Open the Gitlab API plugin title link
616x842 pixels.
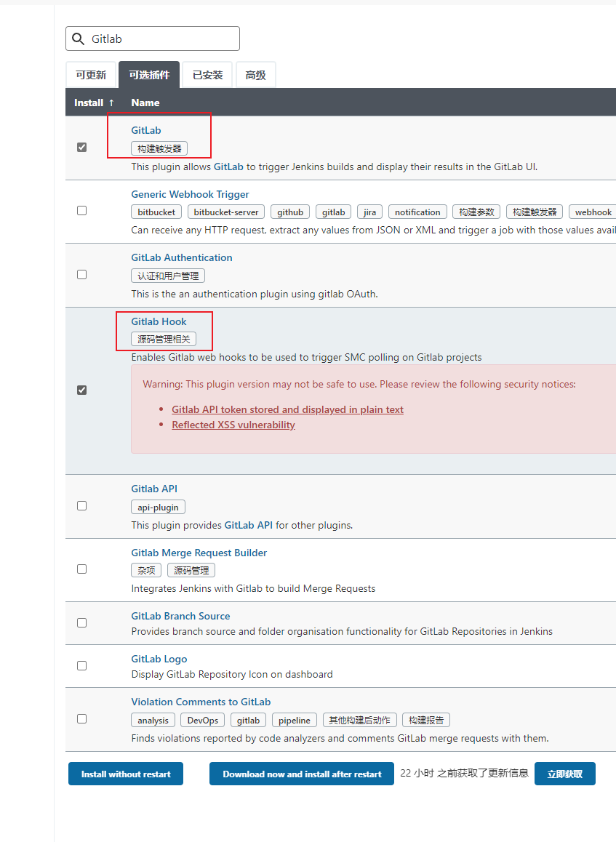(x=154, y=489)
